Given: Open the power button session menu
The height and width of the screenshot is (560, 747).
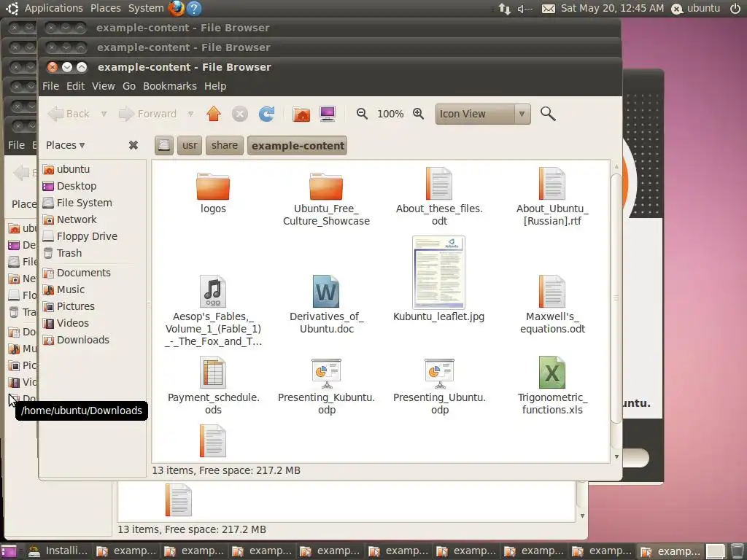Looking at the screenshot, I should point(735,8).
